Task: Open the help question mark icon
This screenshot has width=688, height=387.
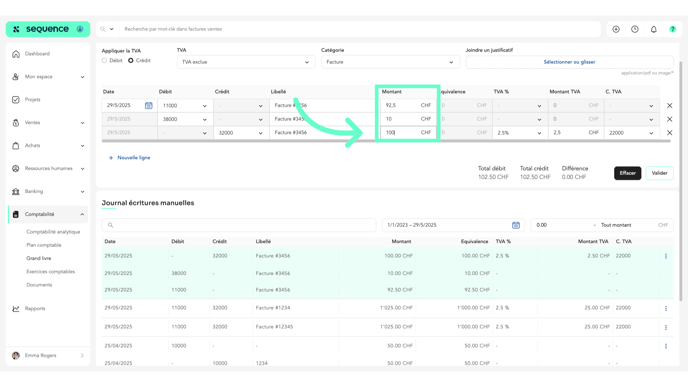Action: [x=673, y=29]
